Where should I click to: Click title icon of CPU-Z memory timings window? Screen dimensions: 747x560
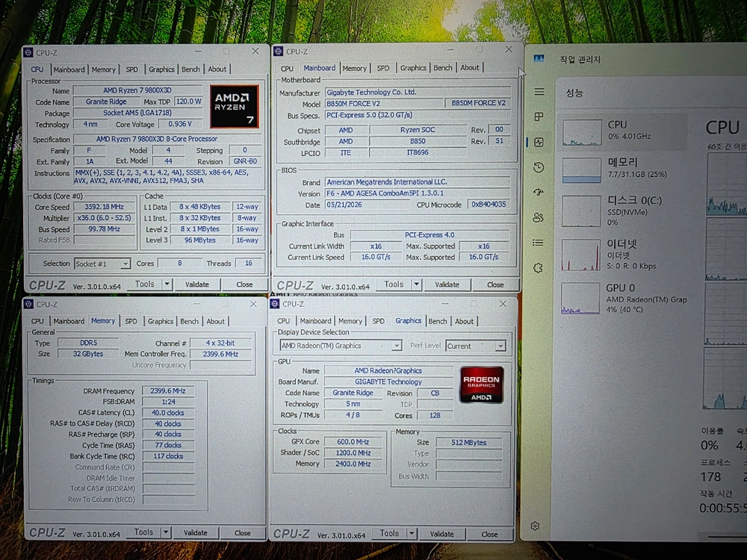click(28, 304)
